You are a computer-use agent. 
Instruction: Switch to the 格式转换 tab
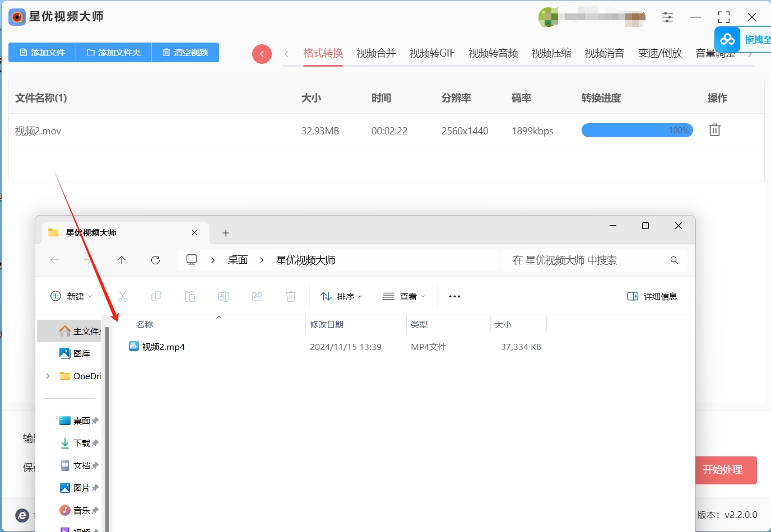coord(323,53)
